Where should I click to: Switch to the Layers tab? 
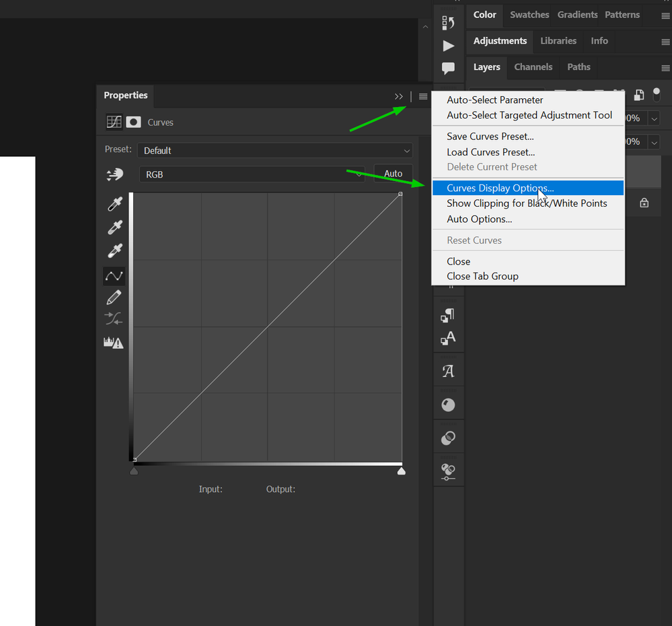[486, 67]
